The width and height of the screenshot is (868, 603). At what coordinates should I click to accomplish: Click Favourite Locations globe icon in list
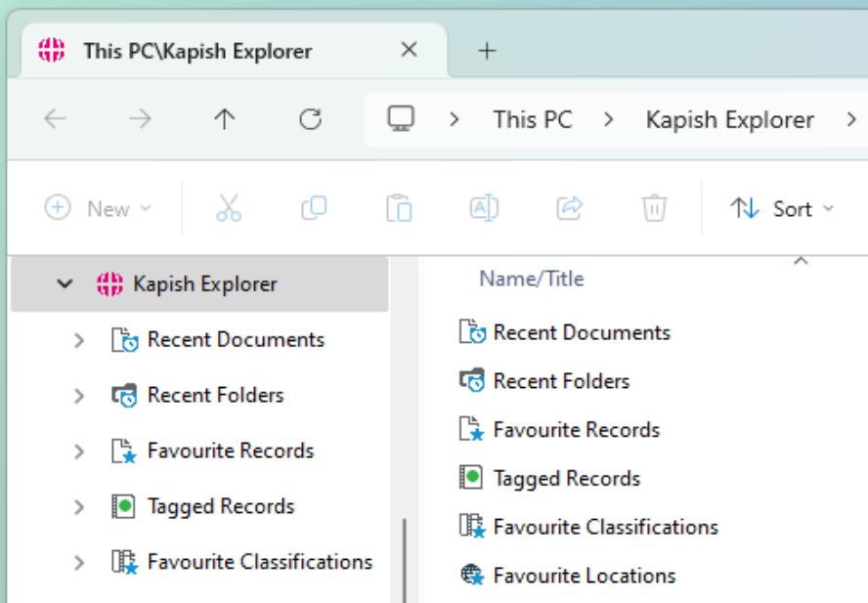tap(472, 575)
